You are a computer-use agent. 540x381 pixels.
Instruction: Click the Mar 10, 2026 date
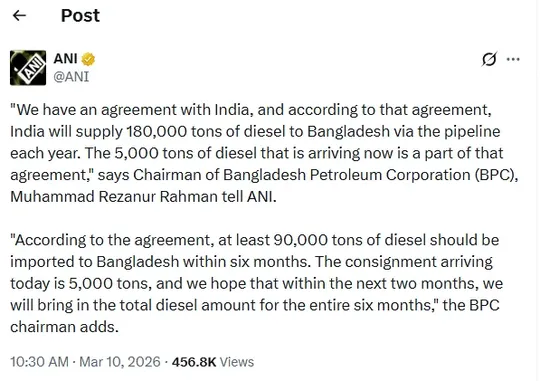coord(120,362)
